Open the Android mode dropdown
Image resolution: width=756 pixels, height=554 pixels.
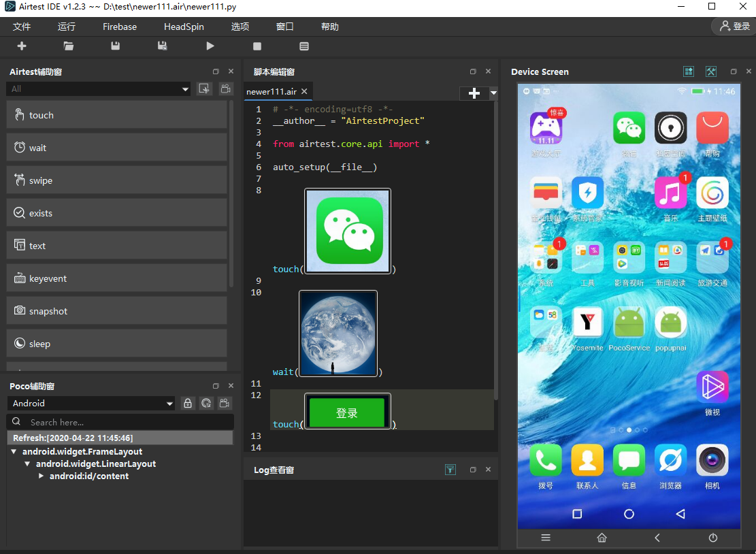[91, 404]
